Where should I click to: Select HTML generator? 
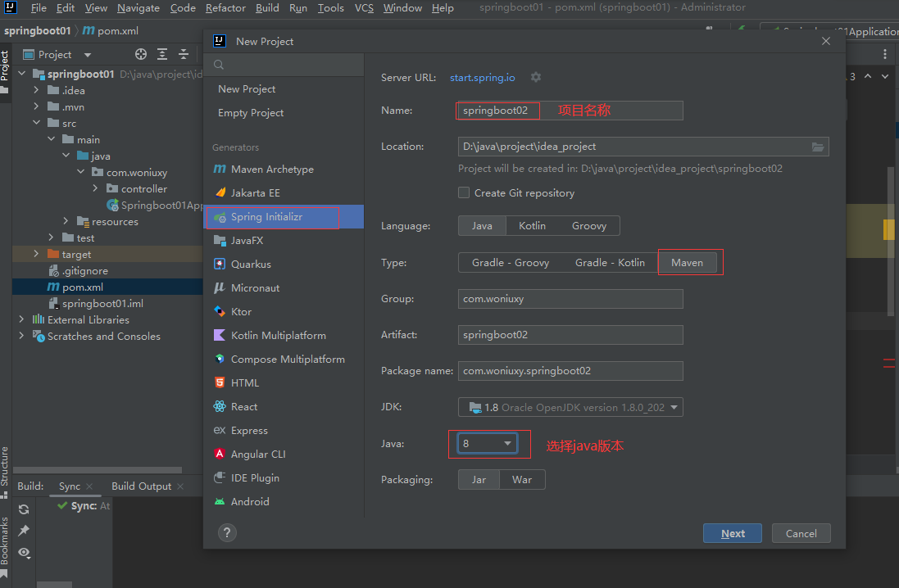point(284,382)
